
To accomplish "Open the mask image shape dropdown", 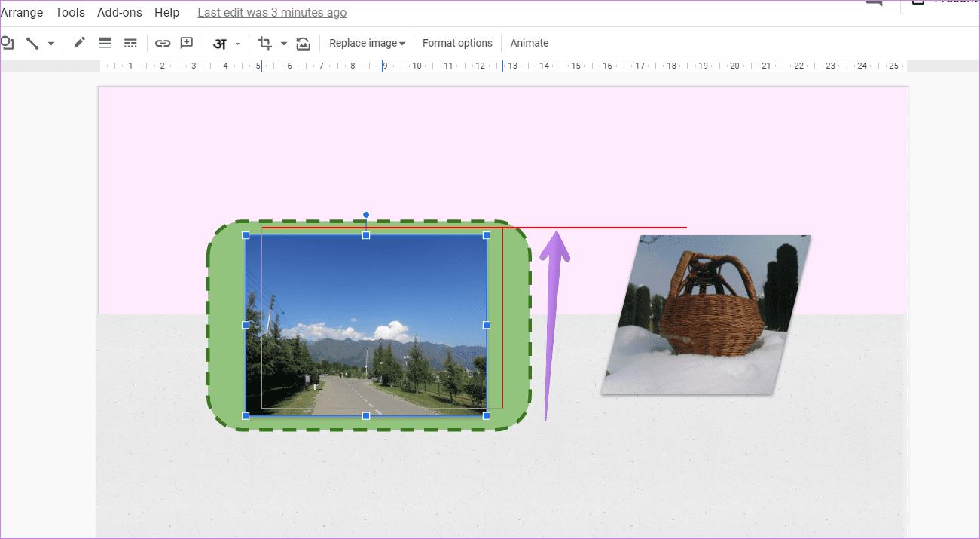I will [284, 44].
